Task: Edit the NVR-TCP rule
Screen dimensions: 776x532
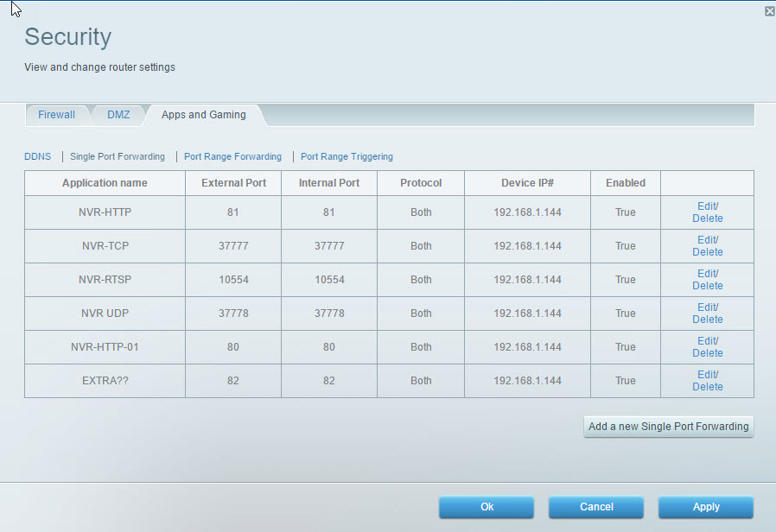Action: coord(707,240)
